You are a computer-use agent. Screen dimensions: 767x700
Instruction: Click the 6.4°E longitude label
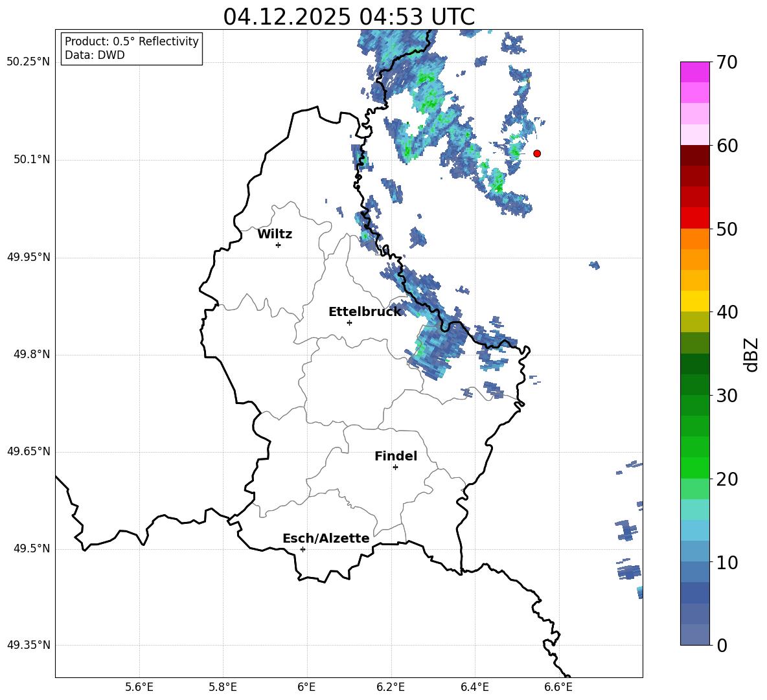(474, 687)
